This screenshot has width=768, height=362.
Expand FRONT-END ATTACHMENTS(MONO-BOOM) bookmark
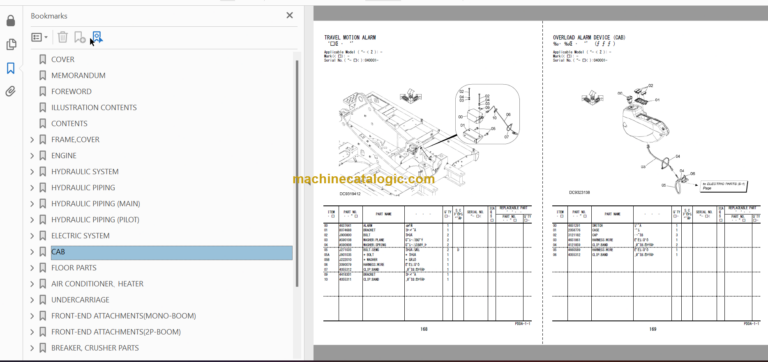[x=32, y=316]
